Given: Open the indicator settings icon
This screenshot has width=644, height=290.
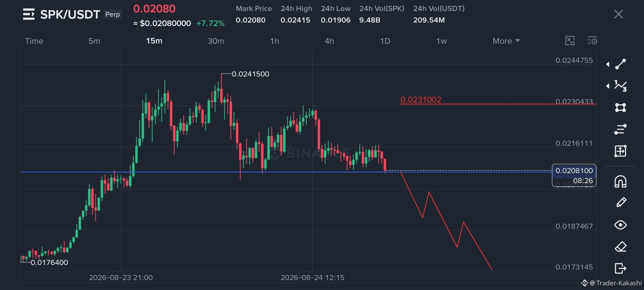Looking at the screenshot, I should tap(592, 41).
